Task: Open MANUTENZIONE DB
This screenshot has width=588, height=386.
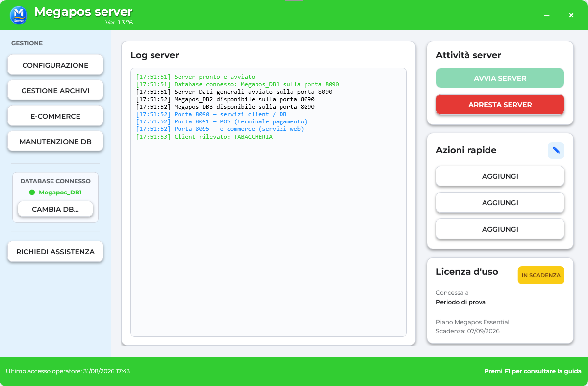Action: tap(55, 142)
